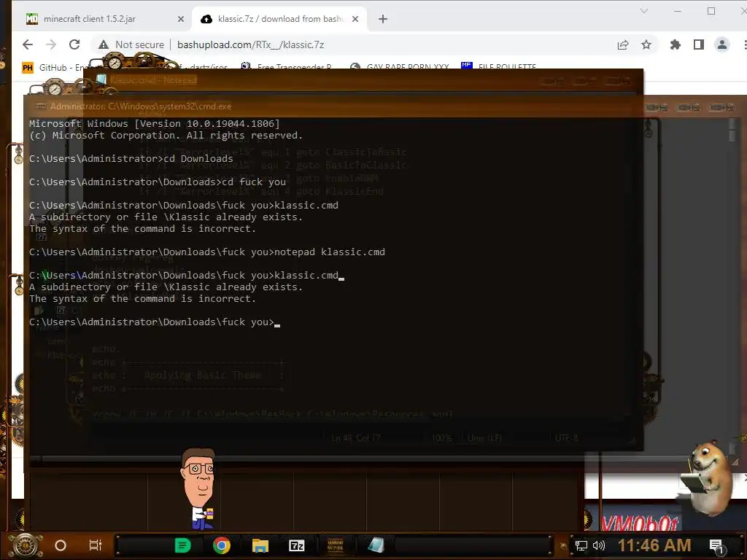This screenshot has height=560, width=747.
Task: Open the FILE ROULETTE bookmark
Action: pos(498,66)
